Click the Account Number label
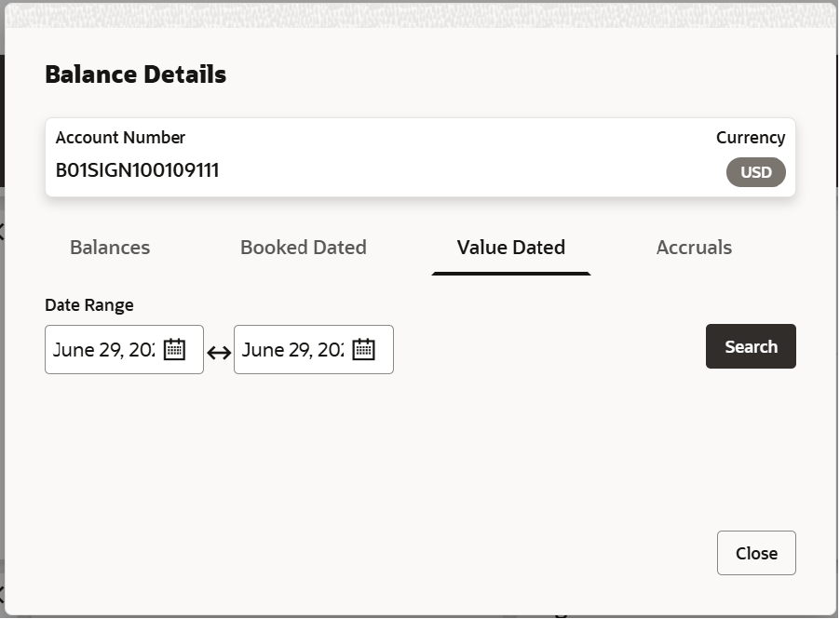This screenshot has height=619, width=840. pos(120,138)
